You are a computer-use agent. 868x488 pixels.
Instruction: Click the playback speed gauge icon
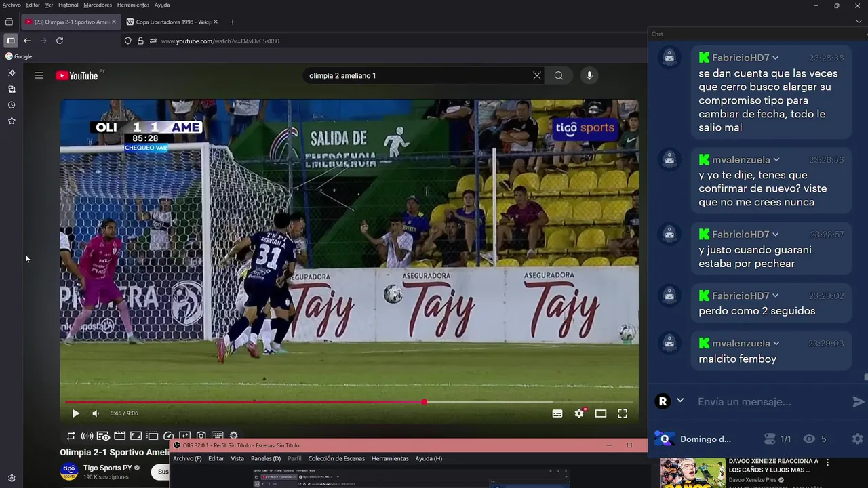[x=168, y=436]
